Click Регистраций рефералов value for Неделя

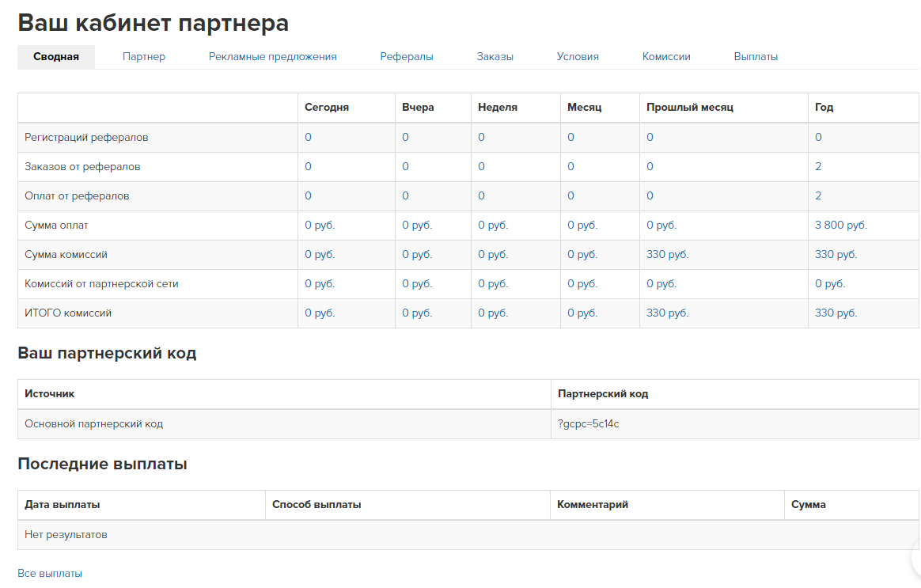[x=481, y=137]
